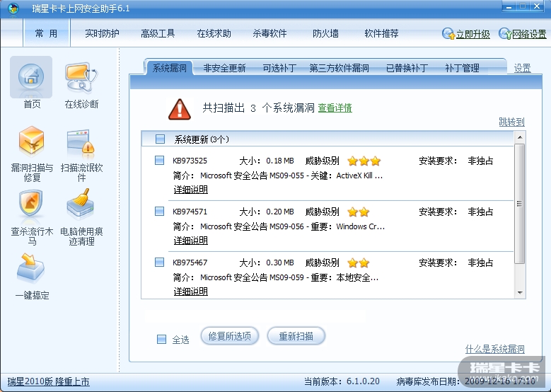
Task: Select the 非安全更新 tab
Action: 224,68
